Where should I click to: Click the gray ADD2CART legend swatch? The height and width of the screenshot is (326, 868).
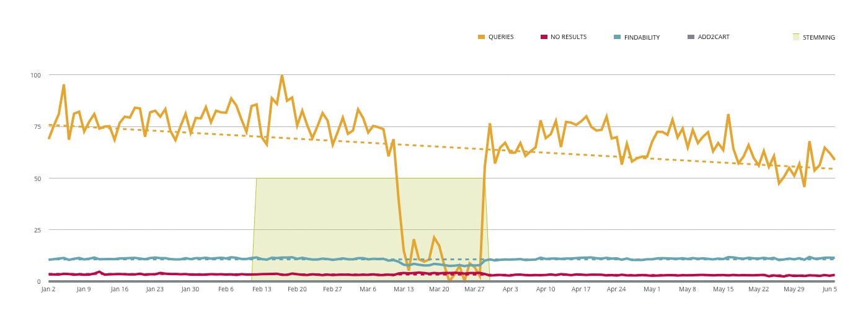tap(691, 37)
